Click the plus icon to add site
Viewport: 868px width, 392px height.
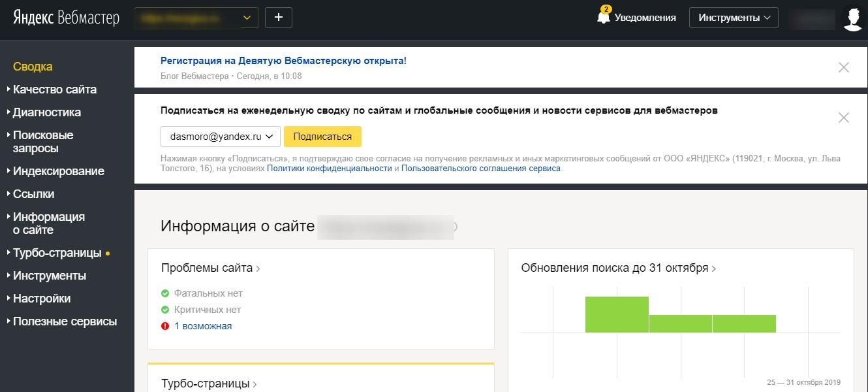[279, 18]
